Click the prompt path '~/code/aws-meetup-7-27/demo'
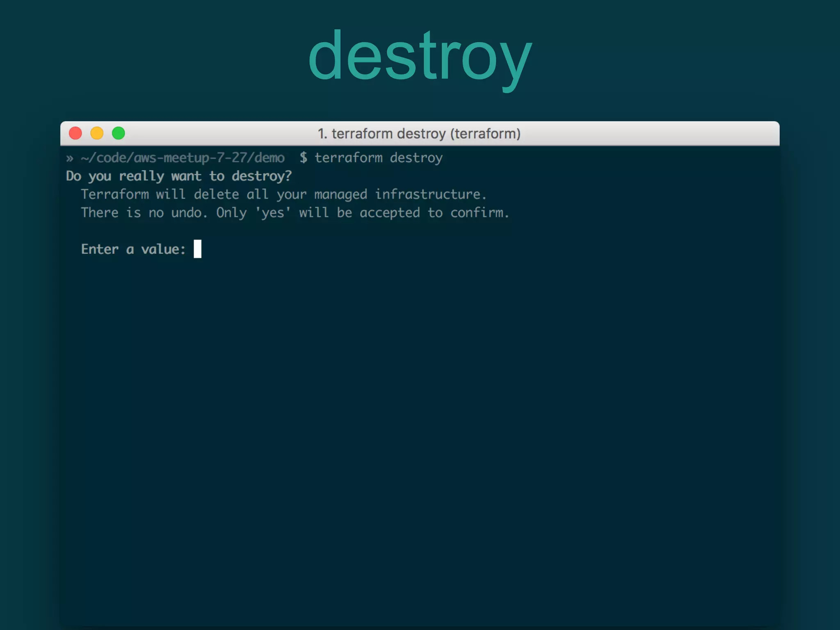This screenshot has width=840, height=630. [x=183, y=158]
